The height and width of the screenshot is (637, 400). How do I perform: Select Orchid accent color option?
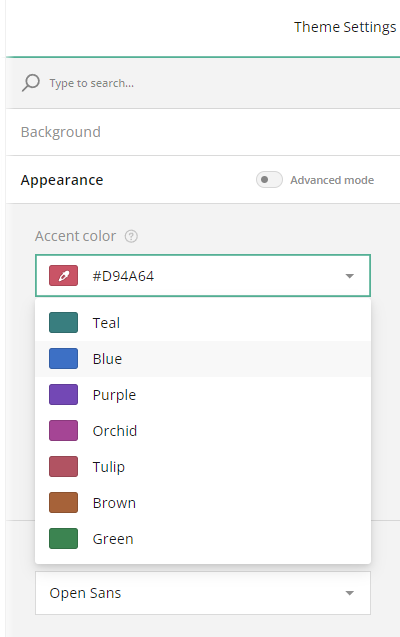(203, 431)
